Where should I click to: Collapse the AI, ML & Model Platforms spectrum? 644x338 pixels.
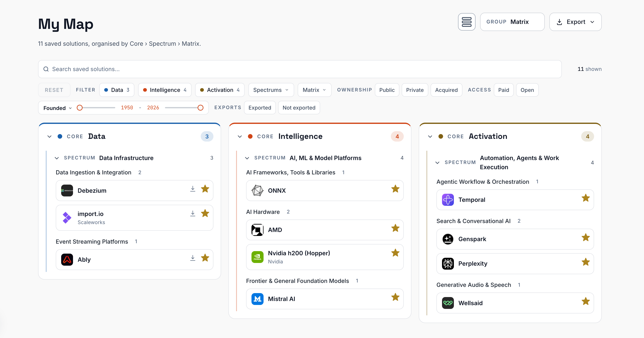(x=247, y=158)
